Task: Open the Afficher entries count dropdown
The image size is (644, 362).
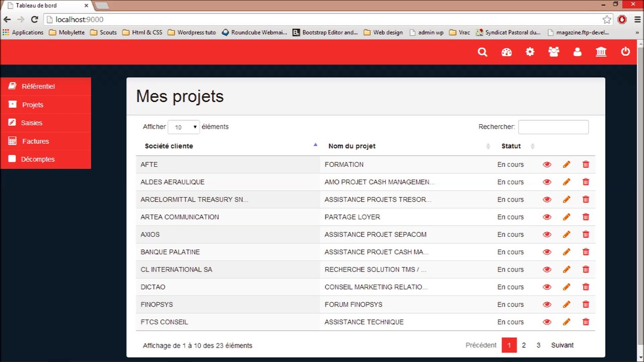Action: (x=184, y=127)
